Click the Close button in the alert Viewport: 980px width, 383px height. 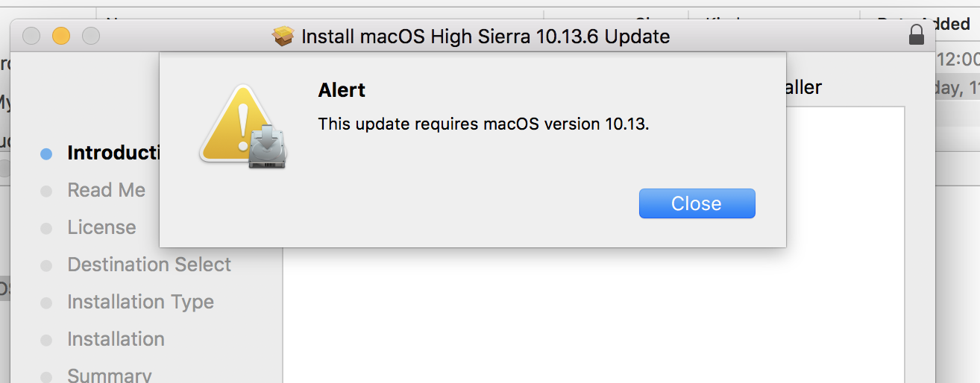point(697,203)
